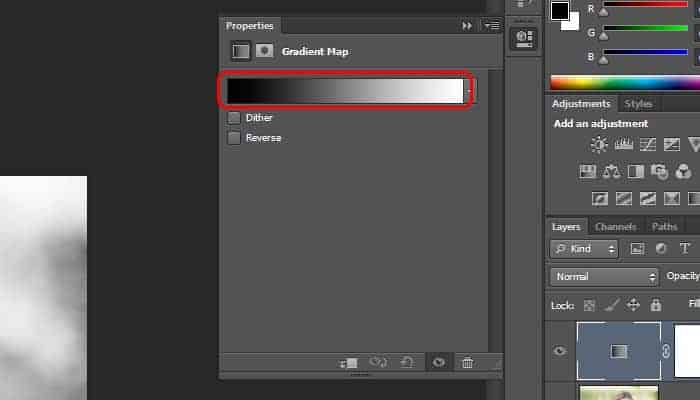Click the lock all padlock icon
The width and height of the screenshot is (700, 400).
(x=655, y=305)
